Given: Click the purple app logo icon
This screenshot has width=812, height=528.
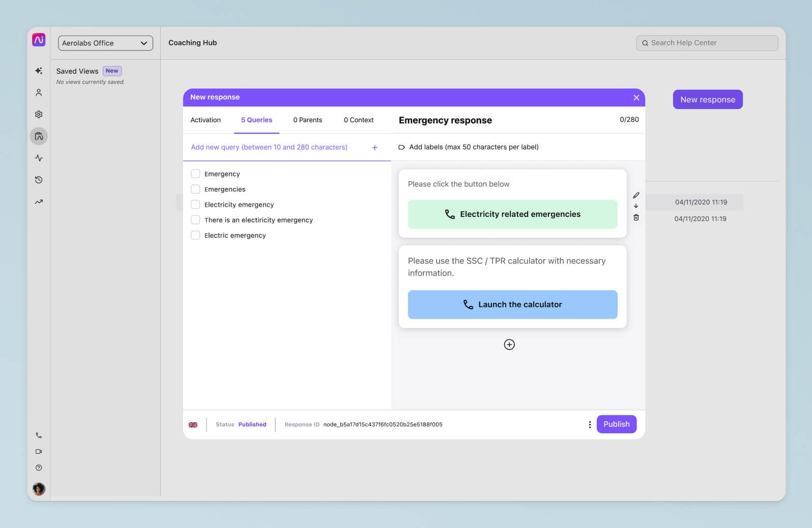Looking at the screenshot, I should [39, 40].
